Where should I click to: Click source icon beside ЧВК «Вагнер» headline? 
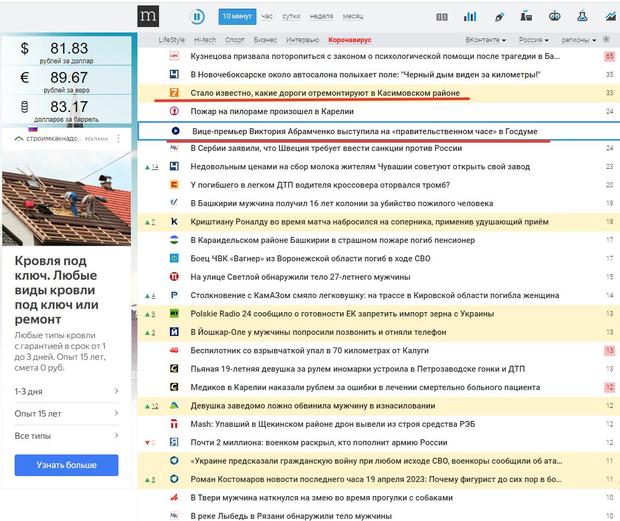click(x=174, y=259)
